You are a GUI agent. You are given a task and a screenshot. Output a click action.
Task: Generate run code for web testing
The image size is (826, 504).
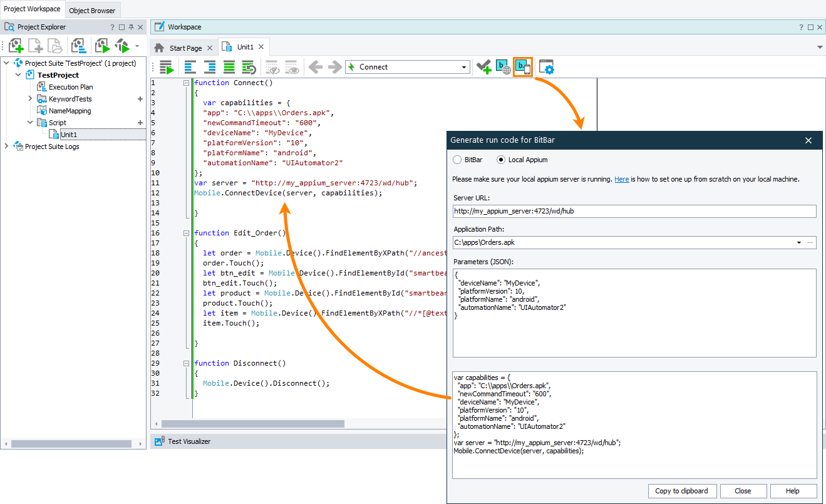pos(502,66)
